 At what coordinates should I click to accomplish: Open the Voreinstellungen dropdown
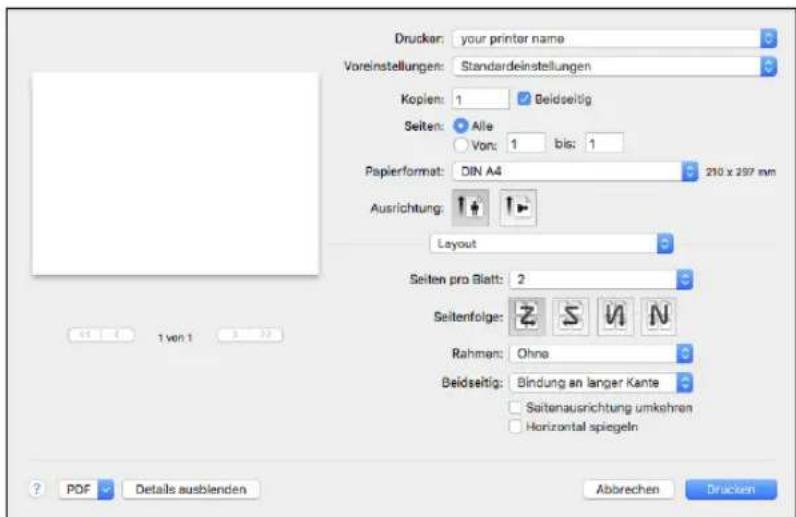[x=615, y=66]
